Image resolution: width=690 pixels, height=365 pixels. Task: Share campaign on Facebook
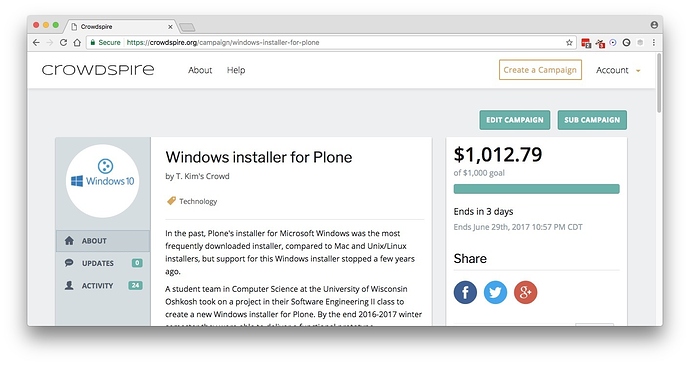(x=465, y=292)
